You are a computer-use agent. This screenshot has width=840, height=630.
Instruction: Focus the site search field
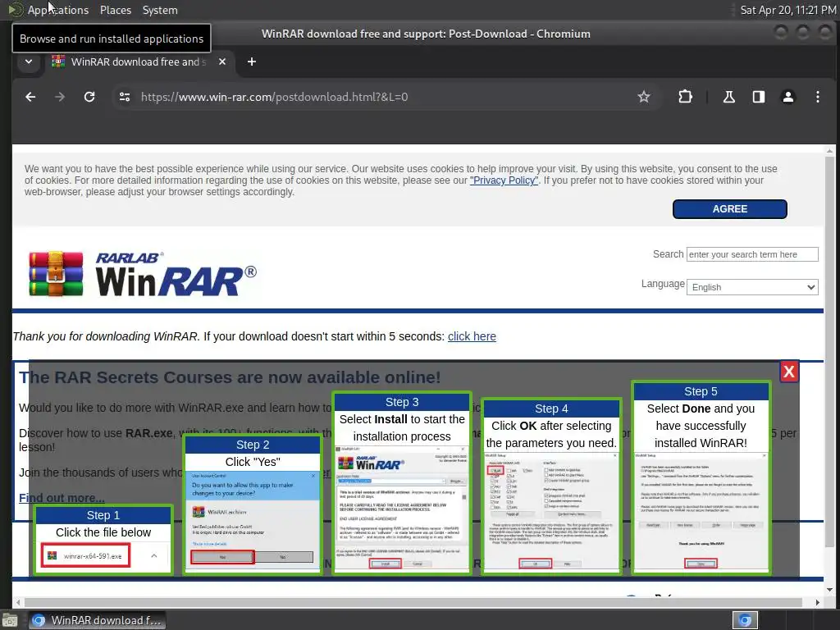click(x=752, y=254)
